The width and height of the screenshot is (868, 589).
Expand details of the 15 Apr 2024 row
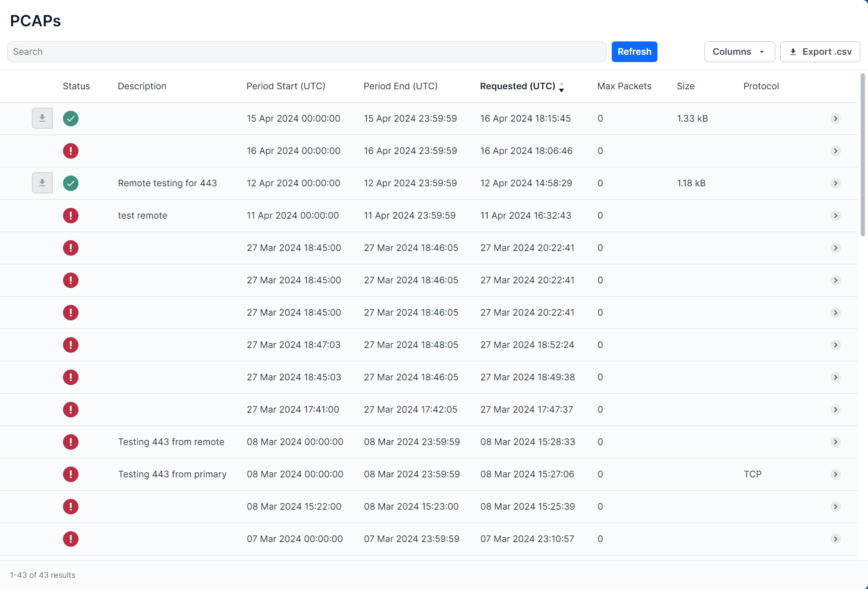pyautogui.click(x=835, y=119)
